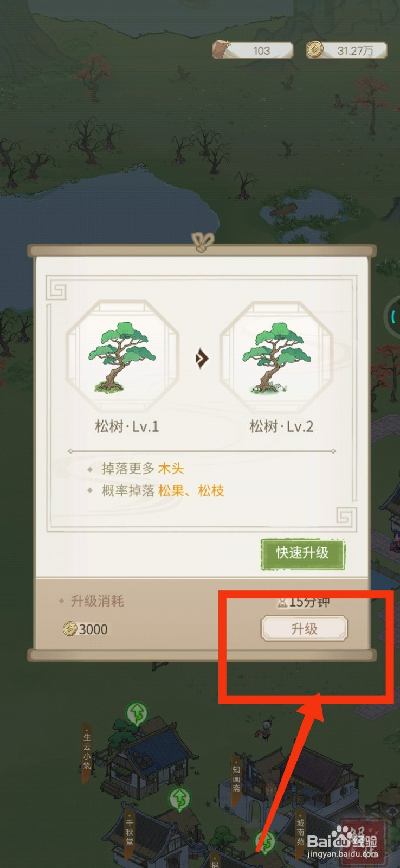Tap the orange 木头 keyword
This screenshot has width=400, height=868.
tap(171, 468)
